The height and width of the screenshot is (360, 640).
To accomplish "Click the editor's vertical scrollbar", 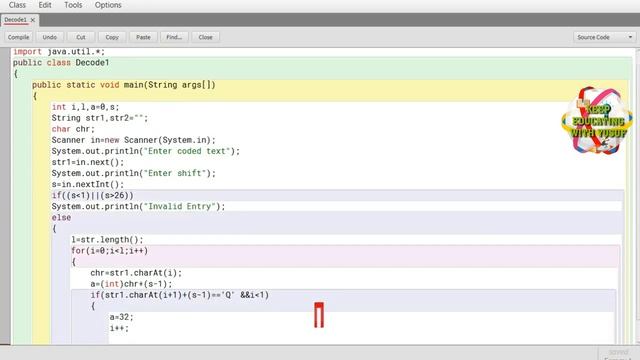I will [637, 196].
